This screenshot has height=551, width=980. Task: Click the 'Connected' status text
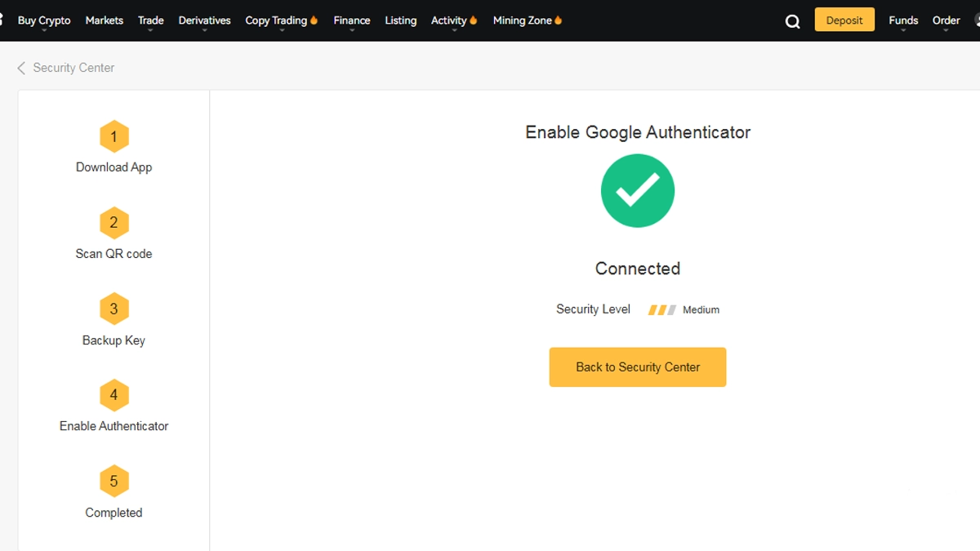(638, 269)
